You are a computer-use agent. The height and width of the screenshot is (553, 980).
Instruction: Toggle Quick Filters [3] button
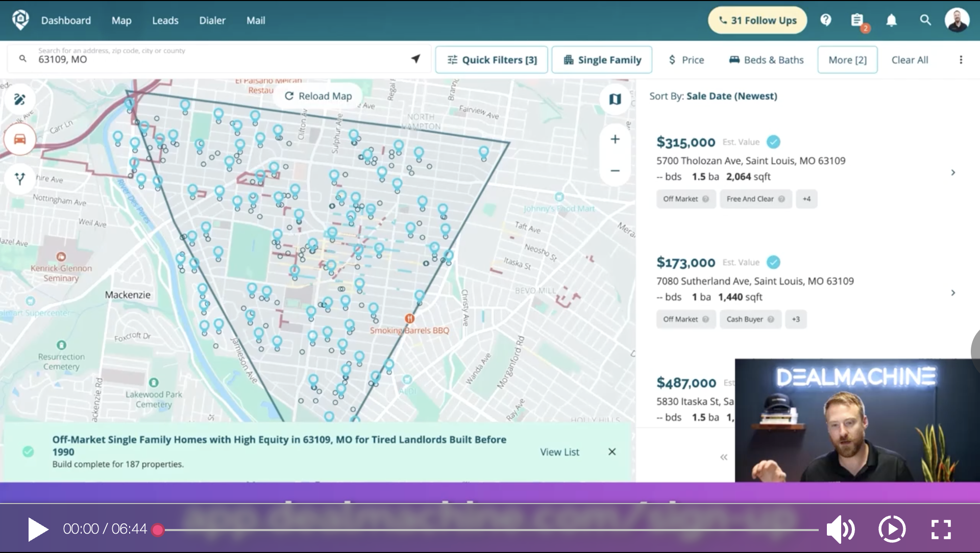click(492, 60)
